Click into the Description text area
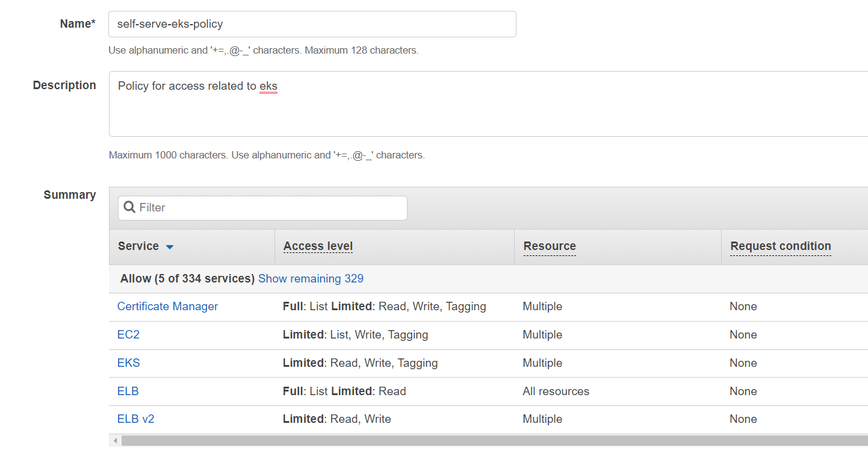 pyautogui.click(x=488, y=104)
